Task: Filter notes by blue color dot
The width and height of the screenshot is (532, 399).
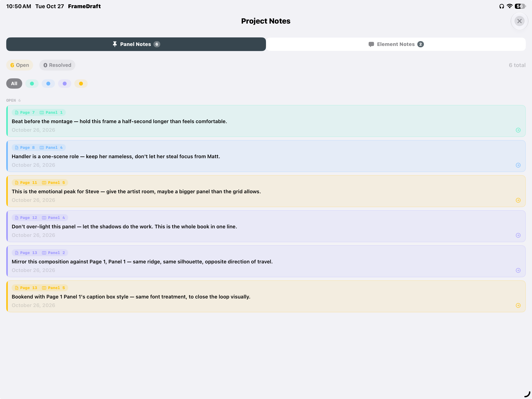Action: pyautogui.click(x=48, y=84)
